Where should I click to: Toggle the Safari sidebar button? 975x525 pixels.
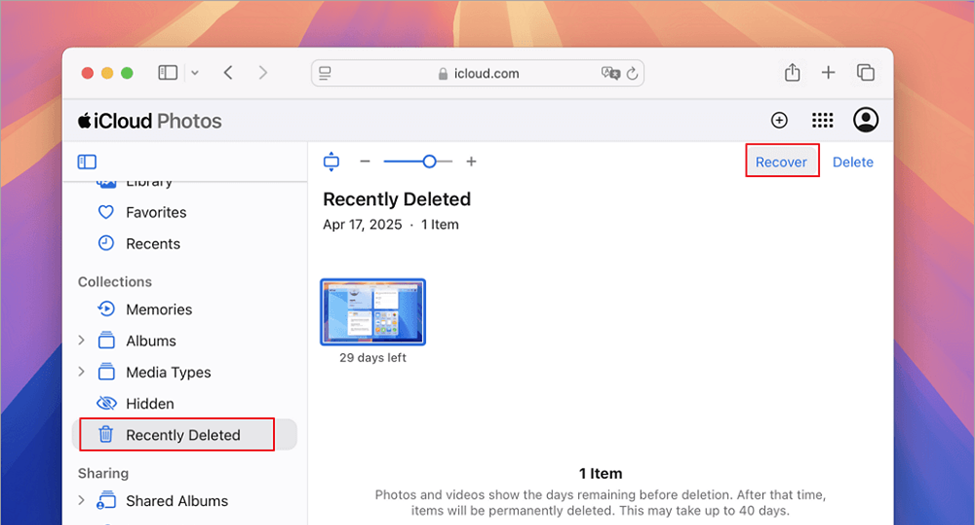click(x=167, y=73)
